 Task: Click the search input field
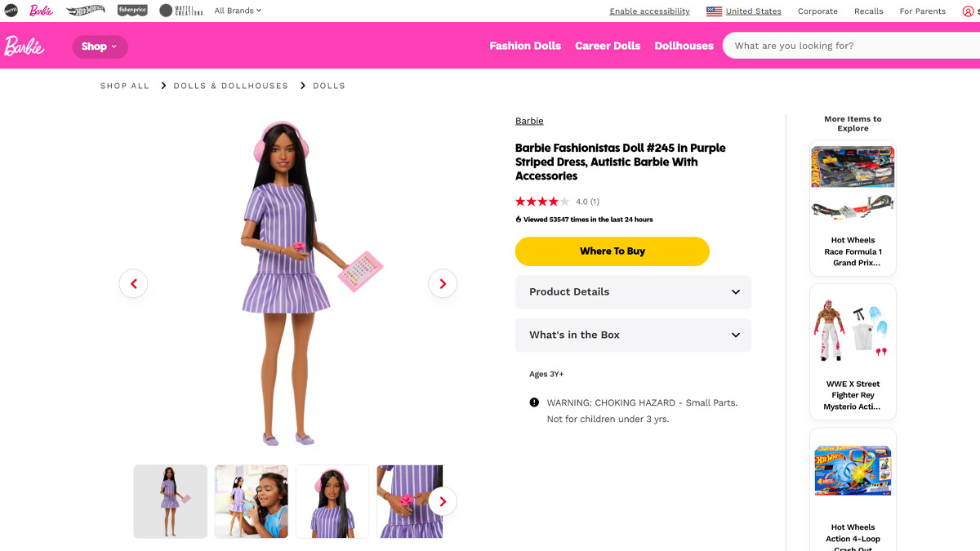tap(849, 46)
